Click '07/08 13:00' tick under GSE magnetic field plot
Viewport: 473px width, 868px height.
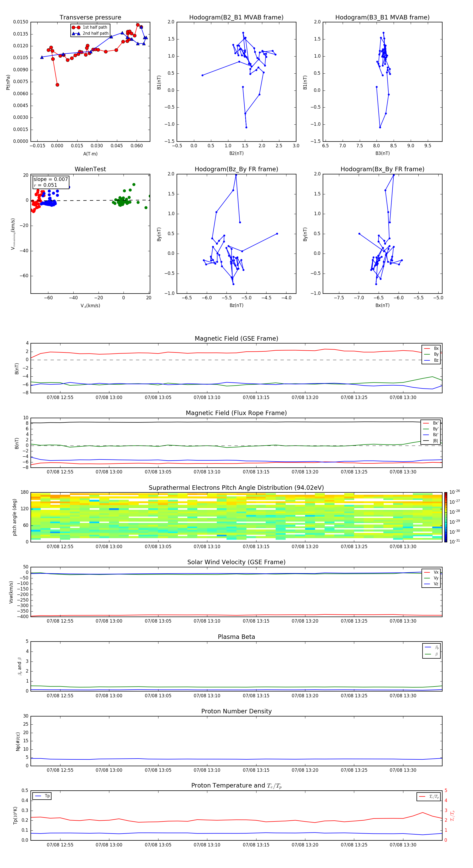click(109, 398)
